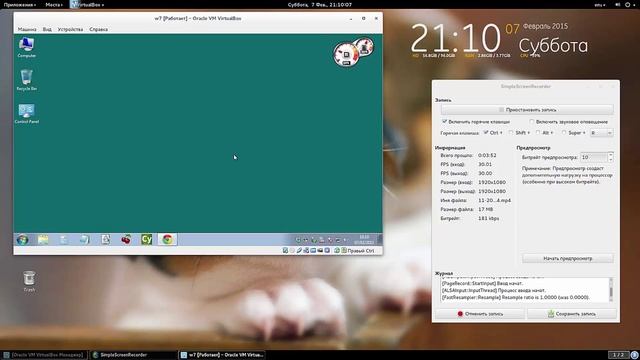
Task: Click Начать предпросмотр button
Action: click(x=567, y=258)
